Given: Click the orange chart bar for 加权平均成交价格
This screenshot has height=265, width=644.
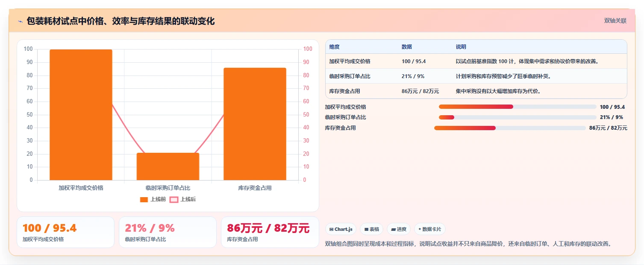Looking at the screenshot, I should pos(81,115).
